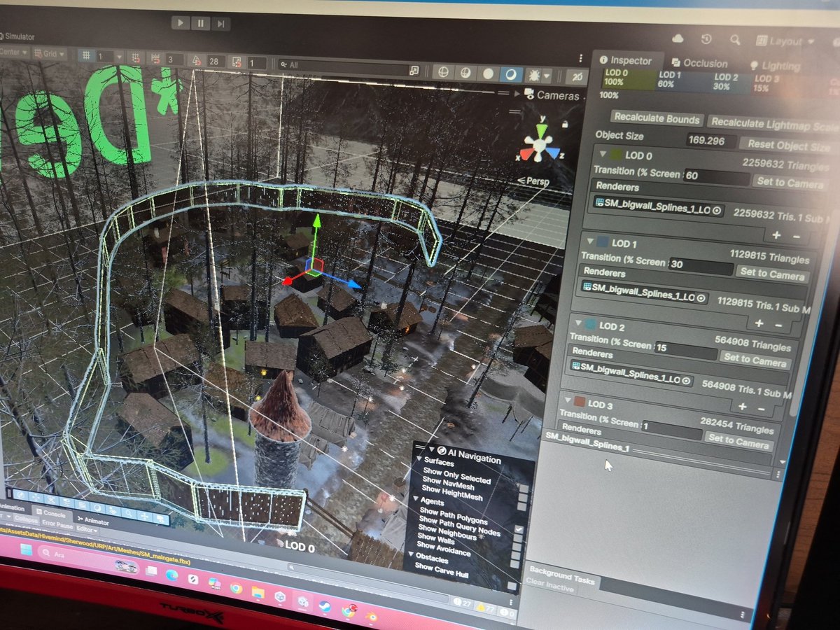Add a renderer to LOD 0 with plus
Image resolution: width=840 pixels, height=630 pixels.
tap(776, 236)
